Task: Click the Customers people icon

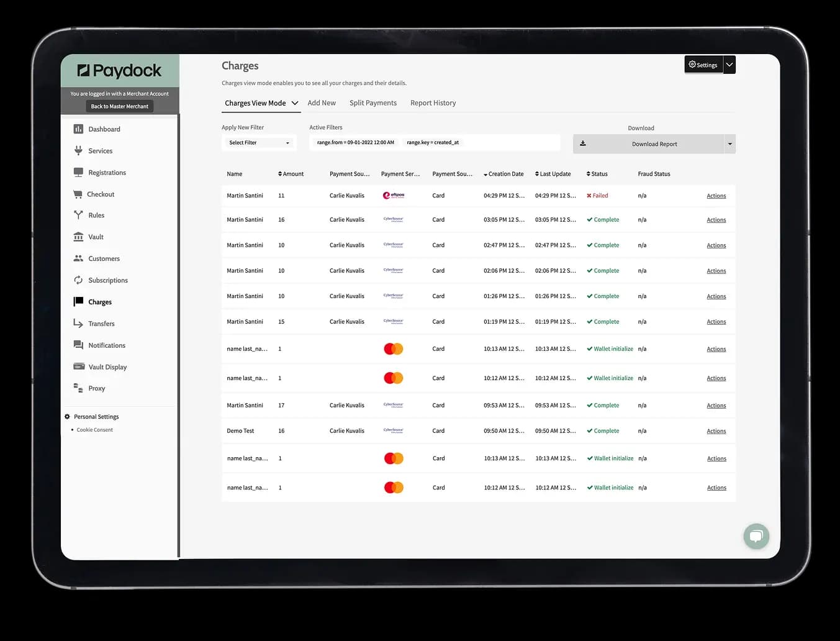Action: tap(78, 258)
